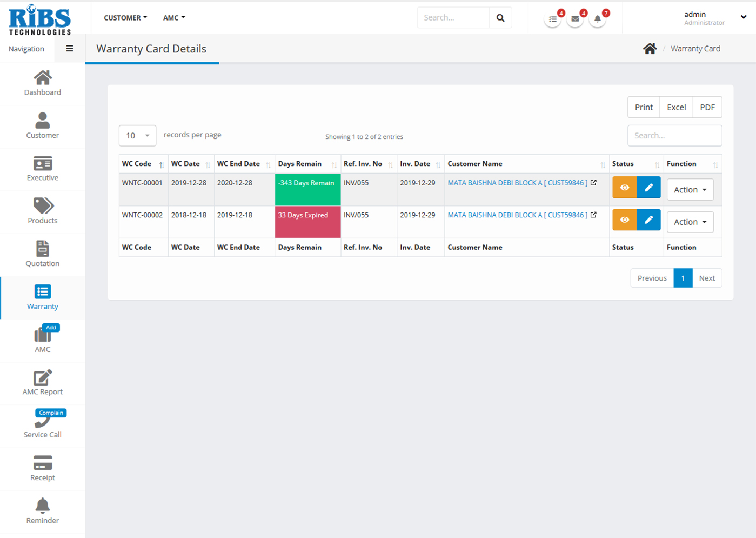Export the table using Excel button
Screen dimensions: 756x538
point(676,107)
